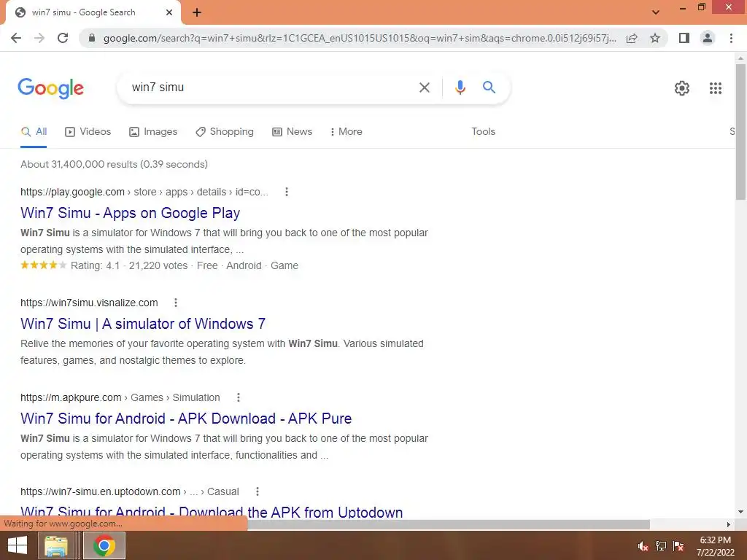Open Chrome three-dot menu

(x=731, y=38)
